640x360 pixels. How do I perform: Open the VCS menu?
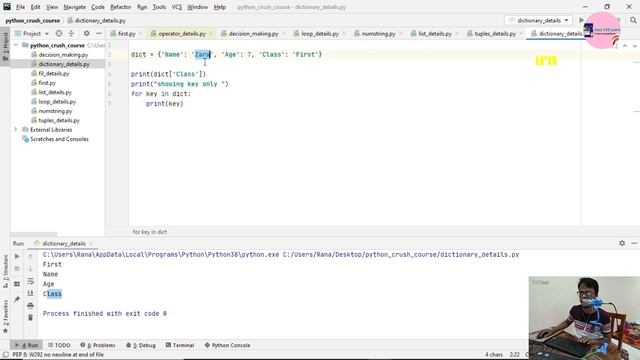[177, 7]
